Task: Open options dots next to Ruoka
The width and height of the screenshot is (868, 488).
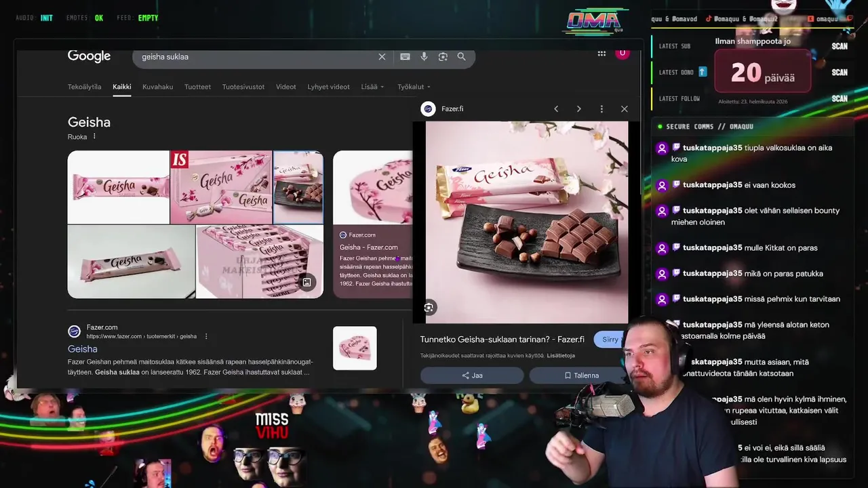Action: (94, 136)
